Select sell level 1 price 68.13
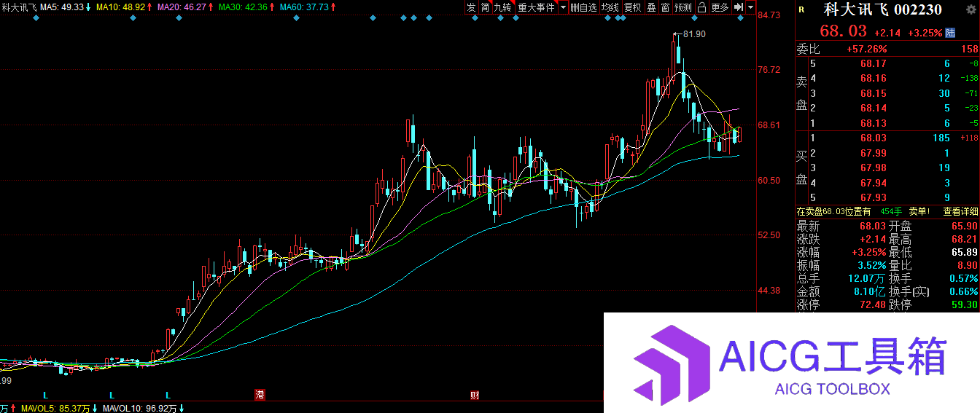Screen dimensions: 980x413 pos(873,123)
